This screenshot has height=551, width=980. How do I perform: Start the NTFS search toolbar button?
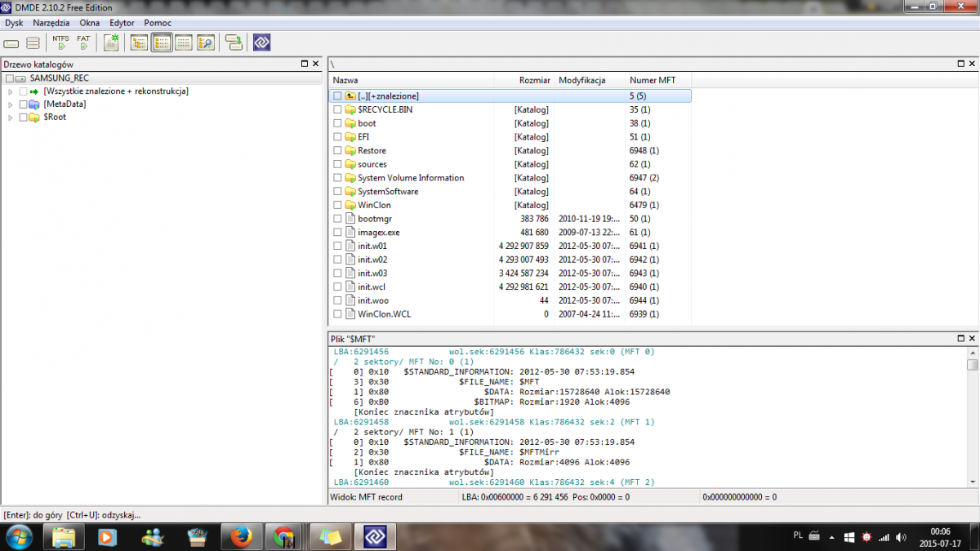coord(61,42)
